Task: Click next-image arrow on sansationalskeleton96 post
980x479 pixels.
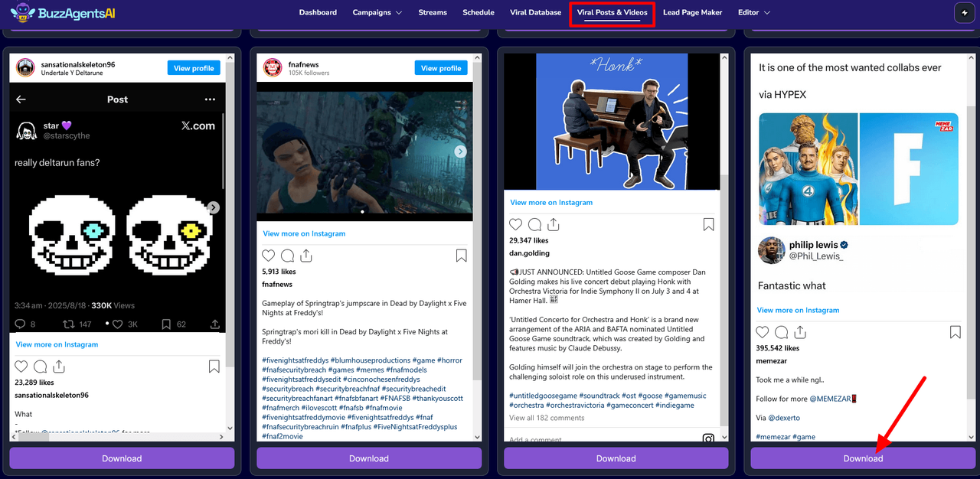Action: pos(214,207)
